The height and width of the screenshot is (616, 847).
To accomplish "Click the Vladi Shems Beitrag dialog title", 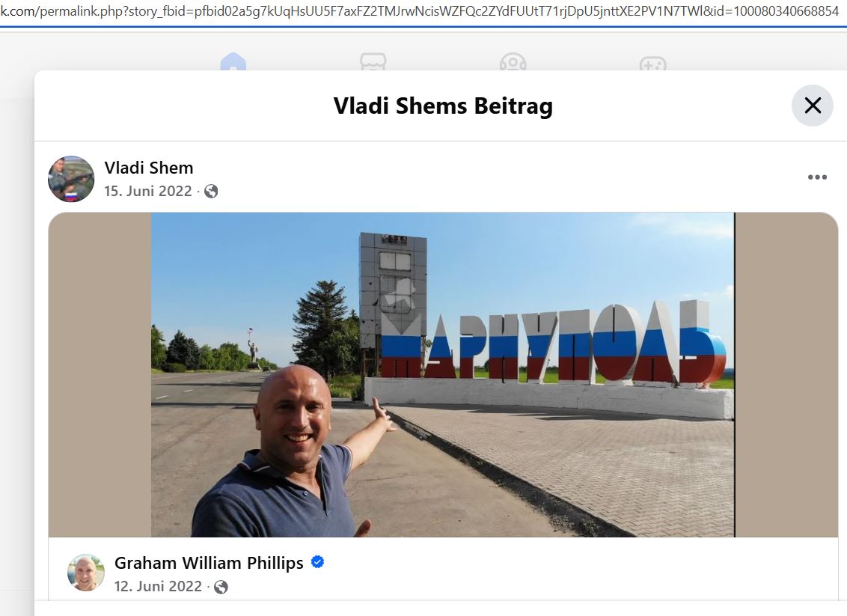I will pyautogui.click(x=443, y=106).
